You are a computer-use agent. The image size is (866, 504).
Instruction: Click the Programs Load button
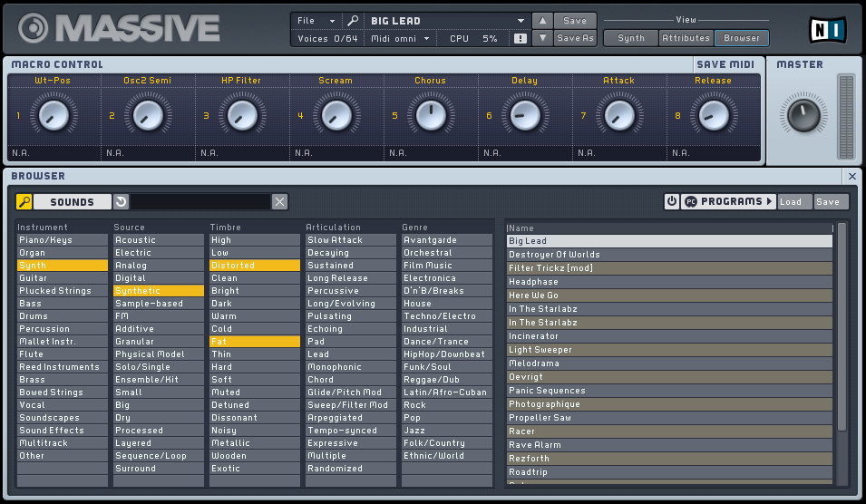coord(793,202)
